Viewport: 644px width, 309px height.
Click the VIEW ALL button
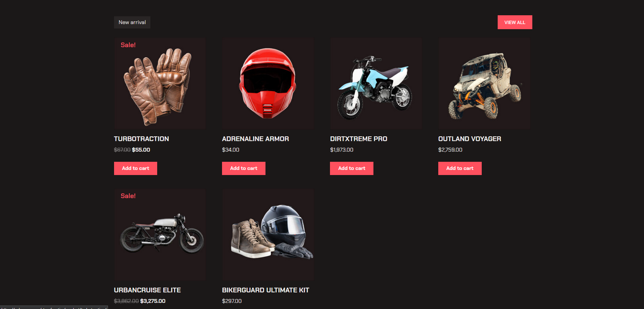coord(515,22)
